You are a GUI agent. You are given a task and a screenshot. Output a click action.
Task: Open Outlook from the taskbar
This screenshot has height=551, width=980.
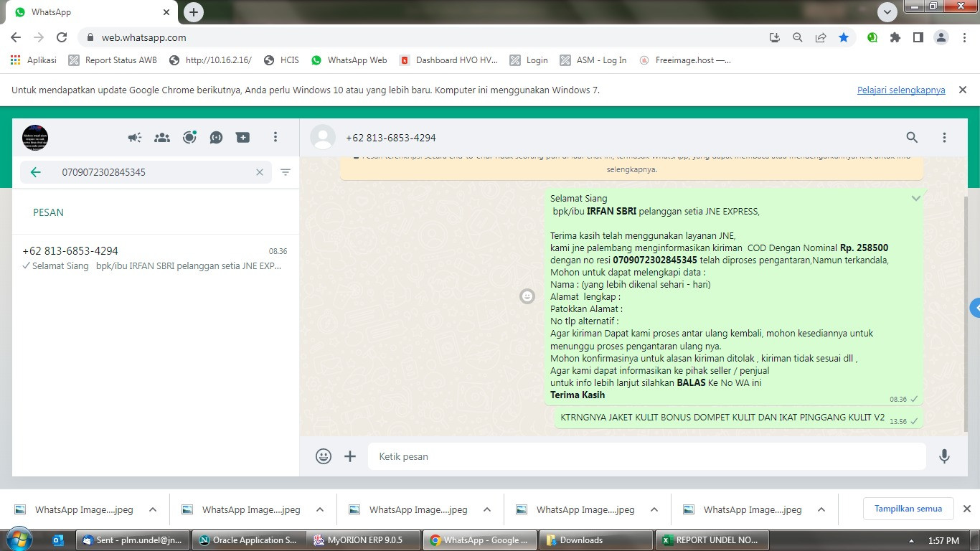pyautogui.click(x=58, y=540)
